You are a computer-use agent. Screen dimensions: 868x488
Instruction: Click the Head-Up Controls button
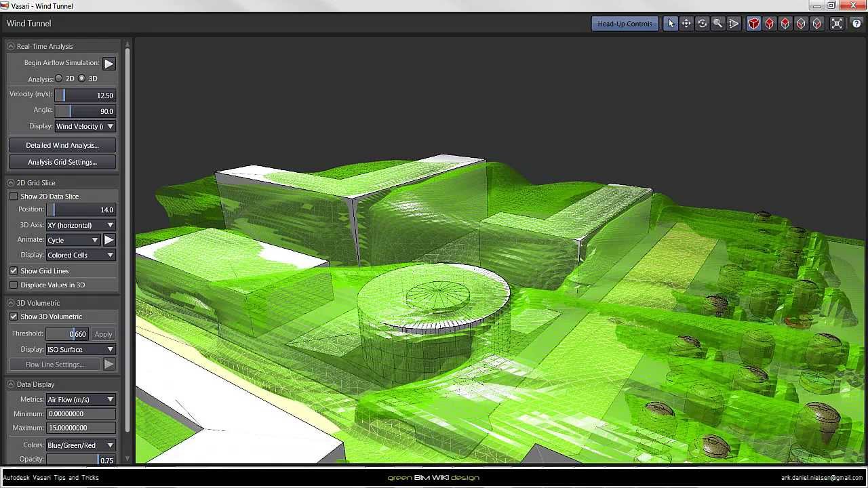point(625,24)
